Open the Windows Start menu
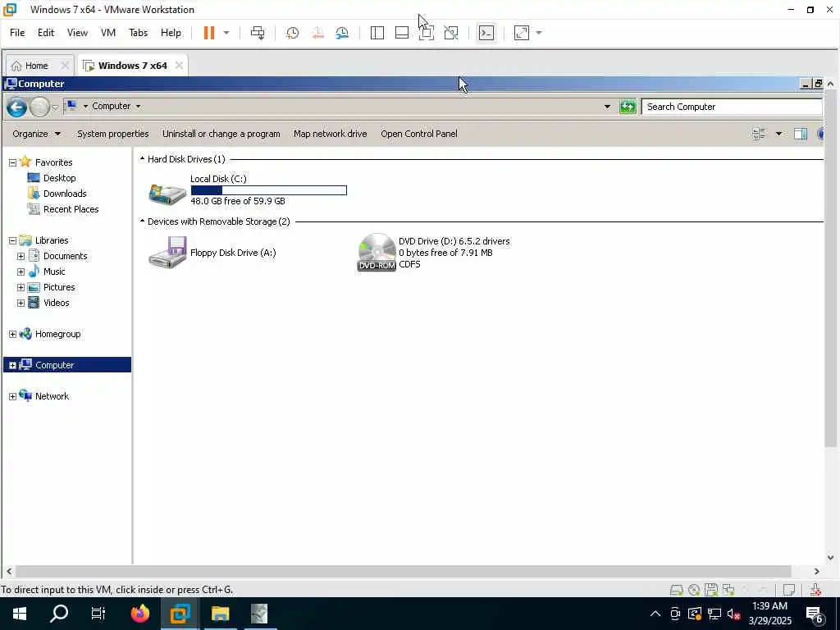This screenshot has width=840, height=630. click(x=20, y=614)
